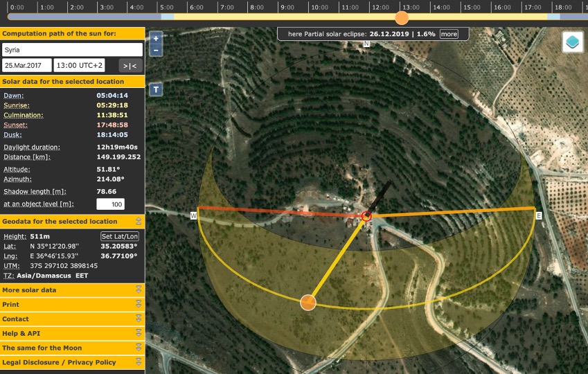Screen dimensions: 588x374
Task: Select the daylight duration 12h19m40s
Action: [117, 147]
